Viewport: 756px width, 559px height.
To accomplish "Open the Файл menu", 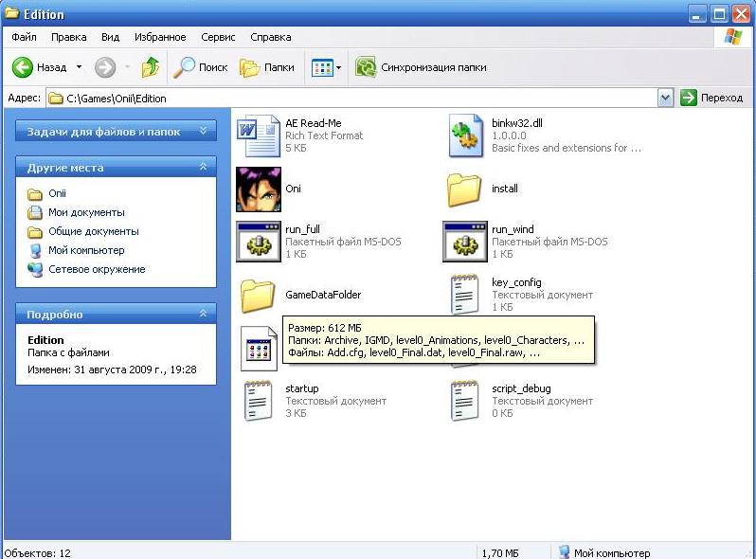I will pos(24,37).
